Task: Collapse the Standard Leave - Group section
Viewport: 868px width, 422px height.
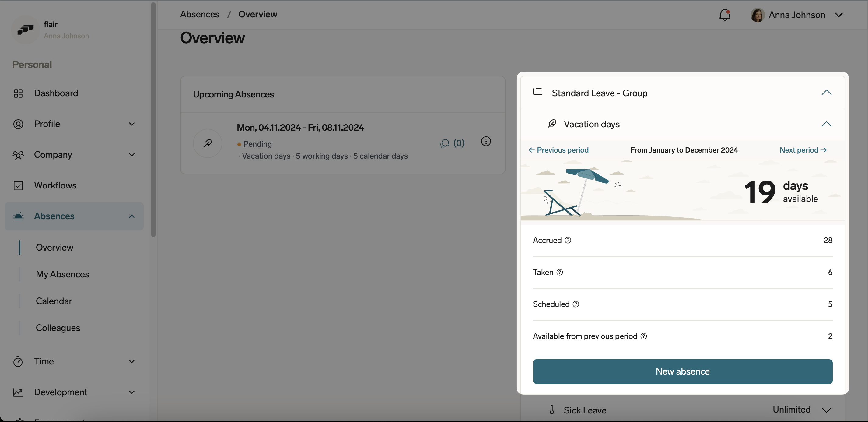Action: 826,93
